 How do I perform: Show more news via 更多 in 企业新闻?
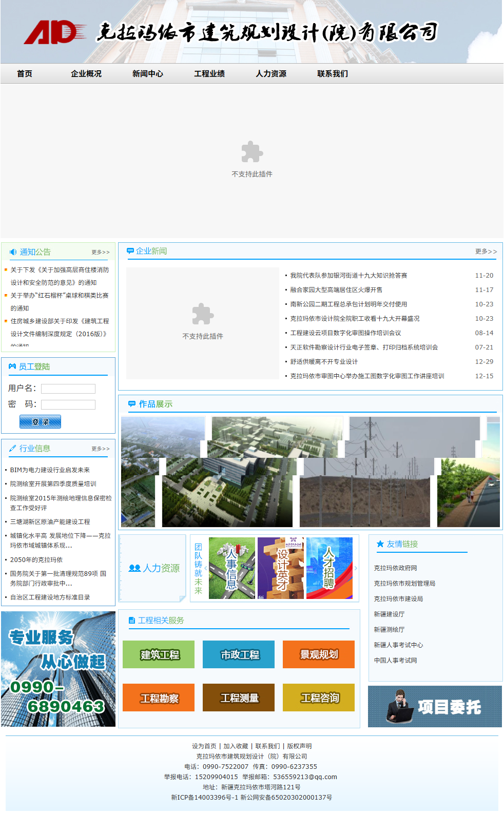pos(486,251)
